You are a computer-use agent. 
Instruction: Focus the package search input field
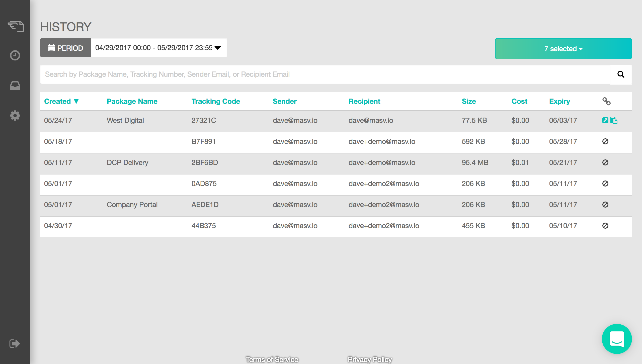point(325,74)
